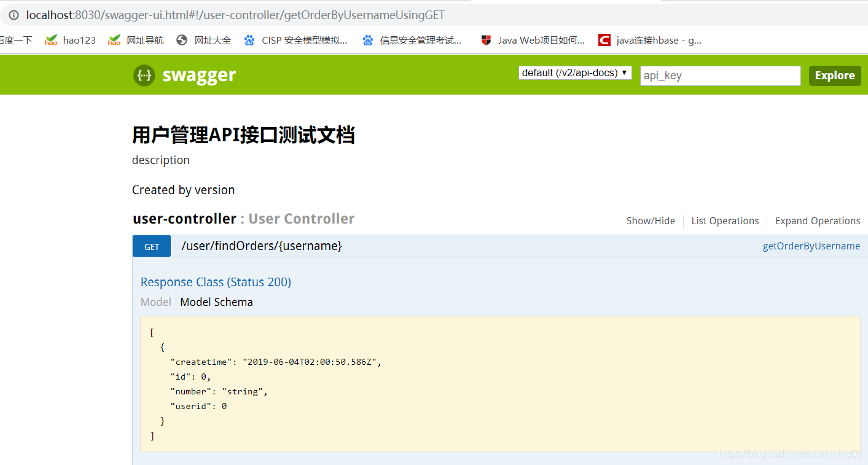Click List Operations link
Image resolution: width=868 pixels, height=465 pixels.
pos(725,221)
